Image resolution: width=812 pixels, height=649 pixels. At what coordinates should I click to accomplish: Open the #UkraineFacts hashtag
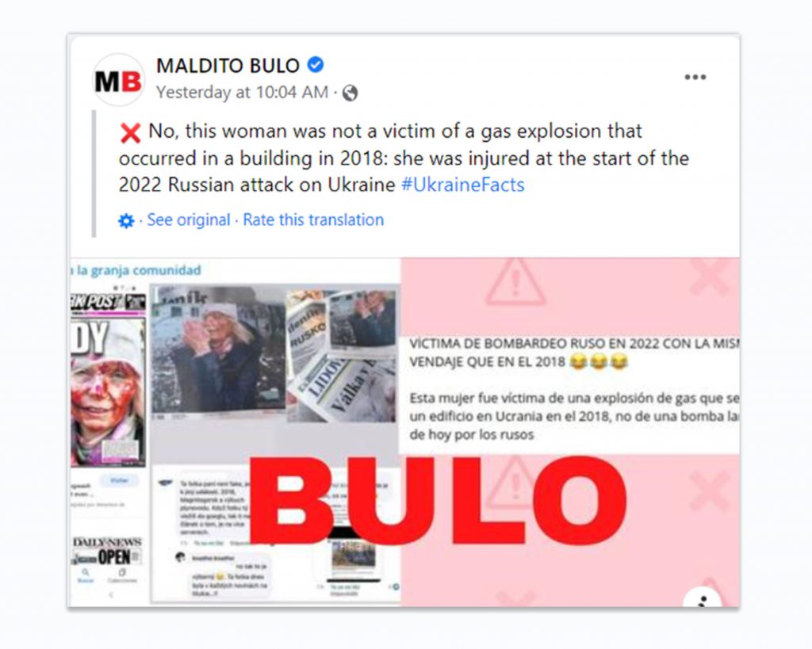pyautogui.click(x=463, y=185)
